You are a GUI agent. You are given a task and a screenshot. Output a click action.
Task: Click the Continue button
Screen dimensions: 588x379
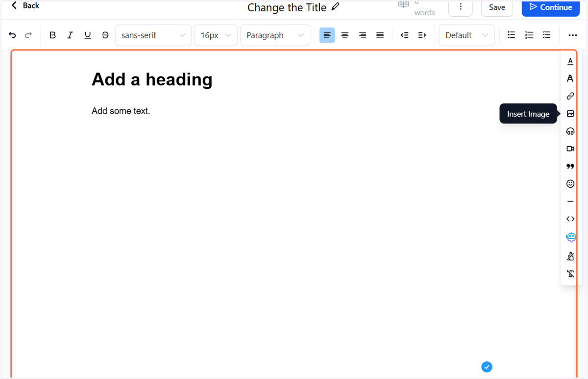coord(551,7)
